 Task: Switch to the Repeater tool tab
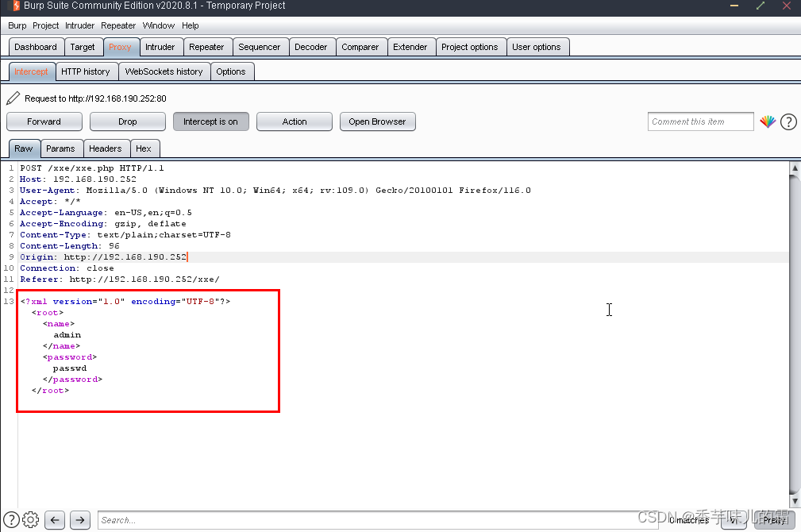coord(206,47)
